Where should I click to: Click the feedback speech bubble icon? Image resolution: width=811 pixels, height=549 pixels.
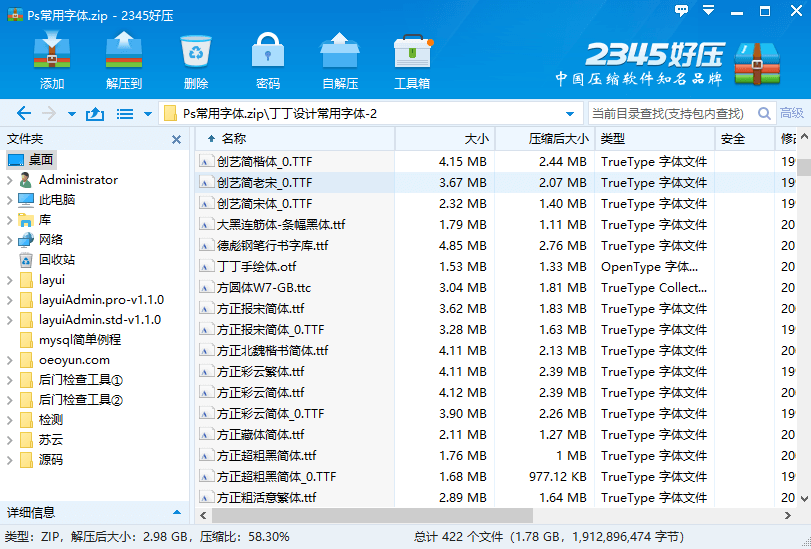pos(681,10)
